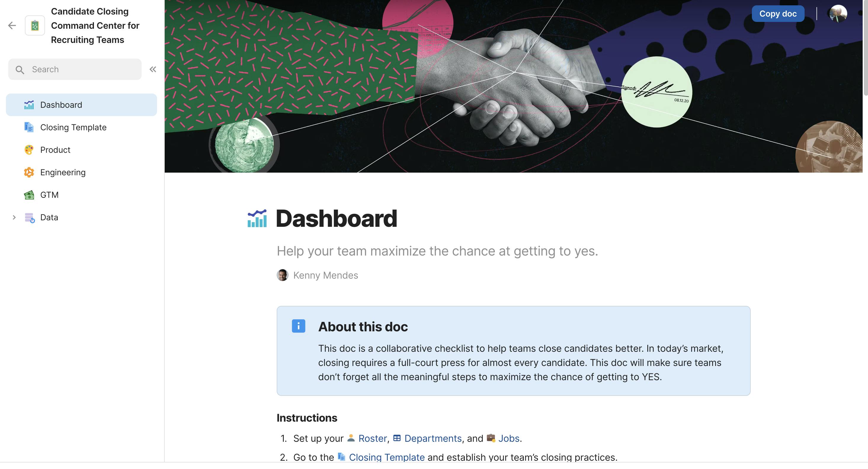Click the Roster link in instructions
This screenshot has width=868, height=469.
[372, 439]
